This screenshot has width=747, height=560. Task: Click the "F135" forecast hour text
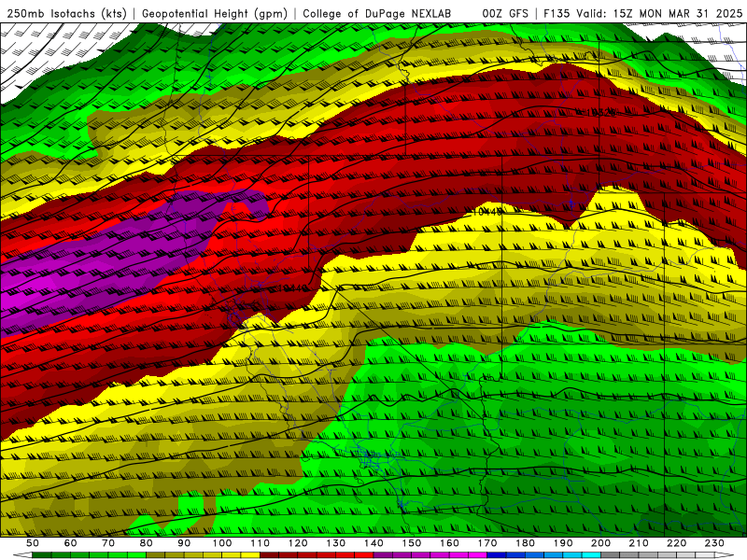[x=557, y=13]
